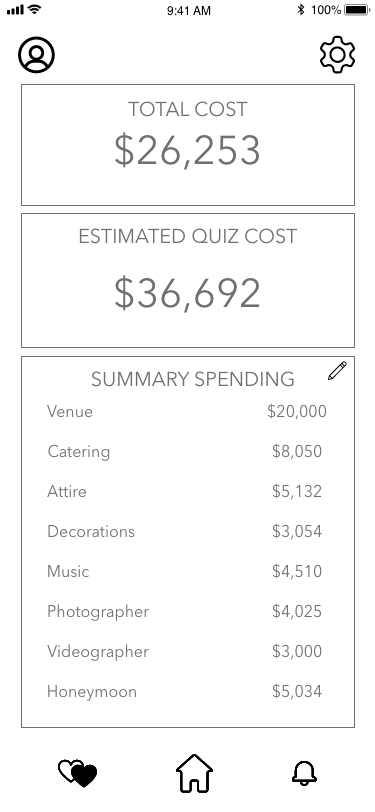Viewport: 375px width, 812px height.
Task: Edit summary spending with pencil icon
Action: (x=337, y=371)
